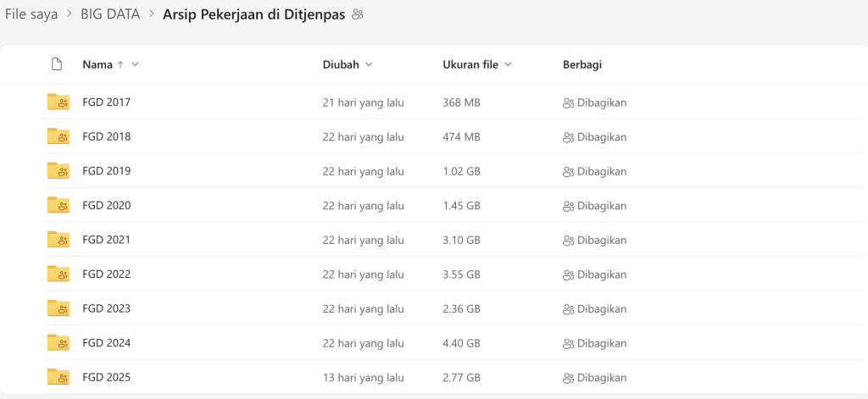Open the FGD 2023 folder name
The image size is (868, 399).
(106, 308)
